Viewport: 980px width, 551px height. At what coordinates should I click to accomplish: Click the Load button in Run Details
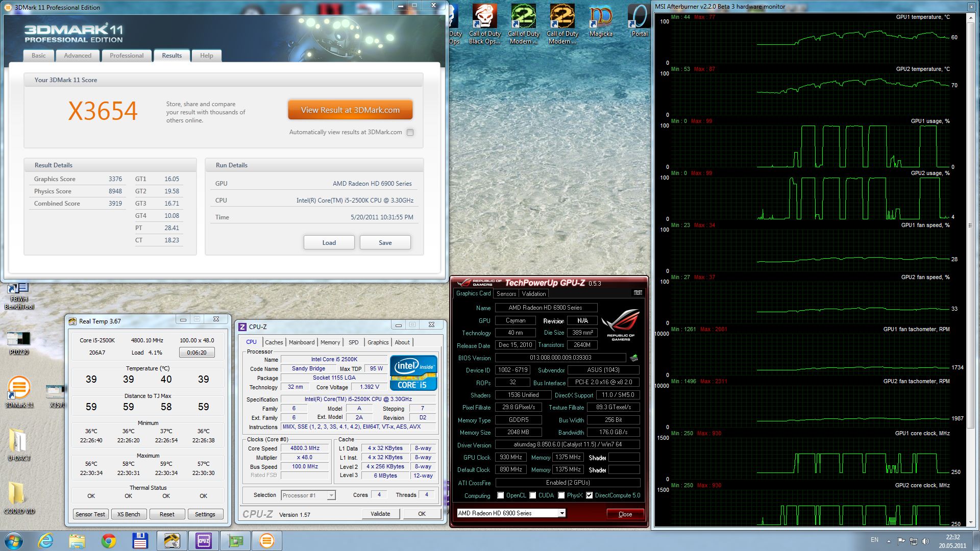coord(329,243)
